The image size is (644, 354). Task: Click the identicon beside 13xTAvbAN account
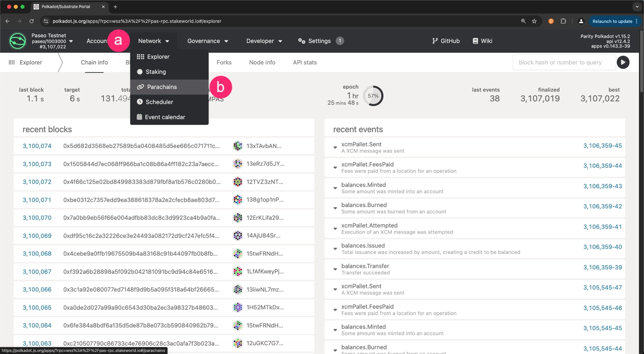tap(238, 146)
